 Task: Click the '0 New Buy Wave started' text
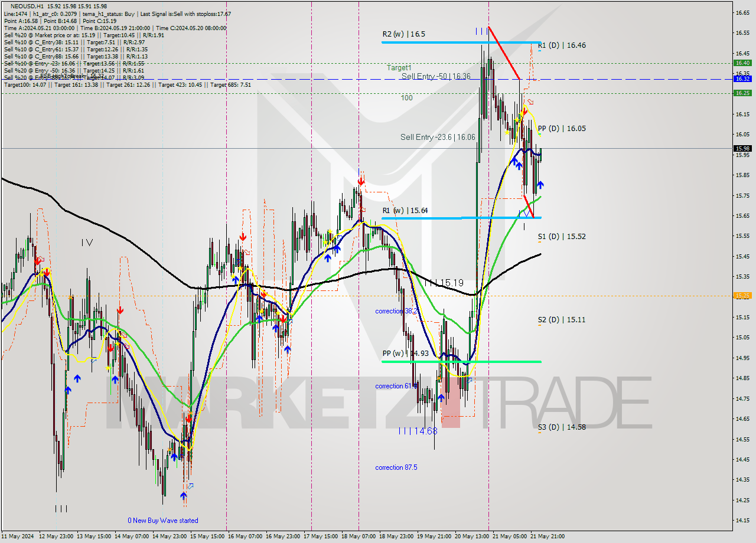coord(163,521)
